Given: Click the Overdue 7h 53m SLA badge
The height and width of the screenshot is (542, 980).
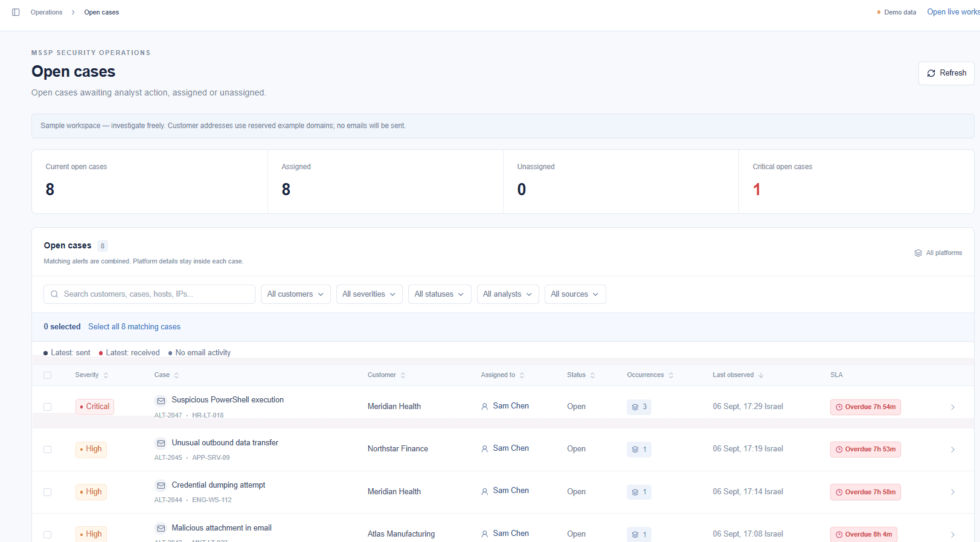Looking at the screenshot, I should [x=865, y=450].
